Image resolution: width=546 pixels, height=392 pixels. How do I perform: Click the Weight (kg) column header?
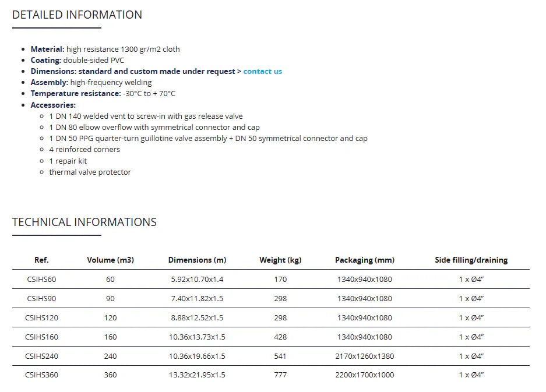click(280, 260)
